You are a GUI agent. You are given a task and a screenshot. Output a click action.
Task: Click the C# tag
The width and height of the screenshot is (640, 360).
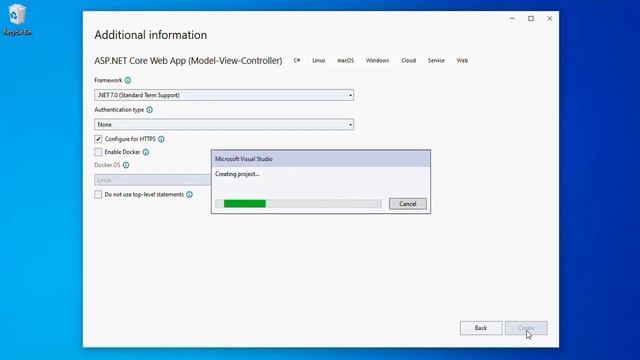pyautogui.click(x=297, y=60)
